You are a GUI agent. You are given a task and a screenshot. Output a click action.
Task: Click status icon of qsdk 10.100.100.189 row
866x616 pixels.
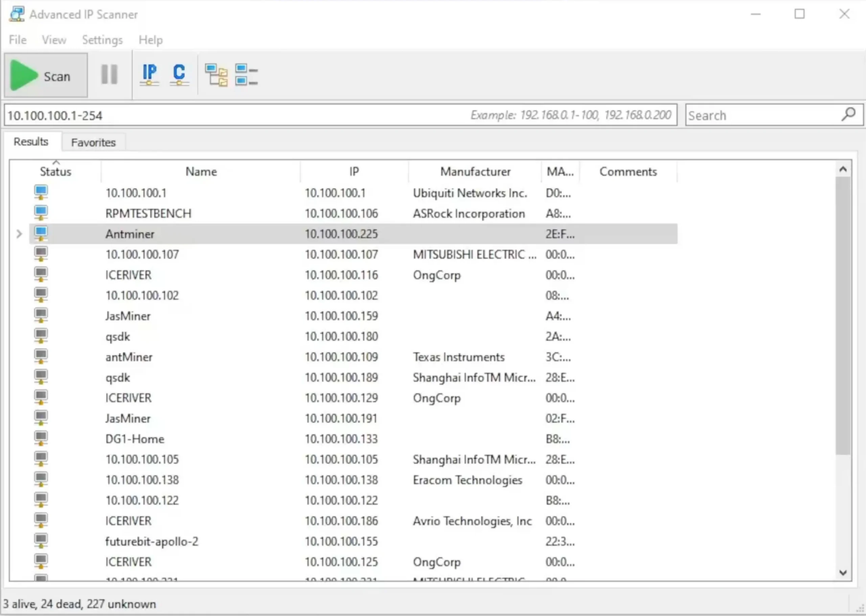pos(41,377)
